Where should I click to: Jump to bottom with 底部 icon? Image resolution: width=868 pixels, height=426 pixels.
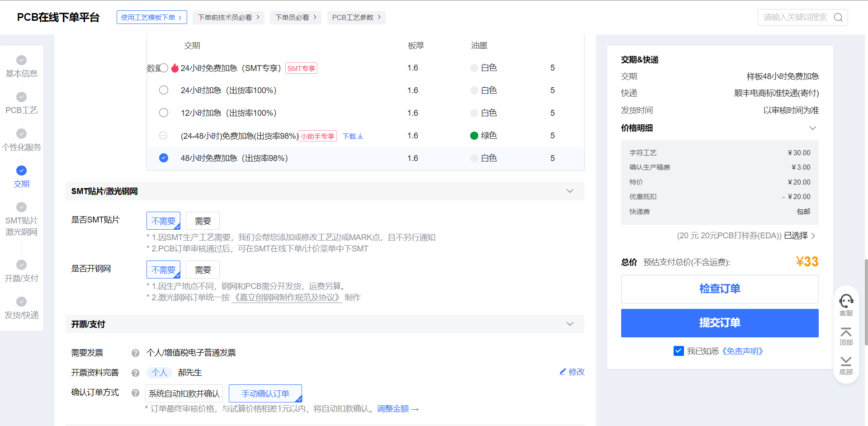coord(846,361)
